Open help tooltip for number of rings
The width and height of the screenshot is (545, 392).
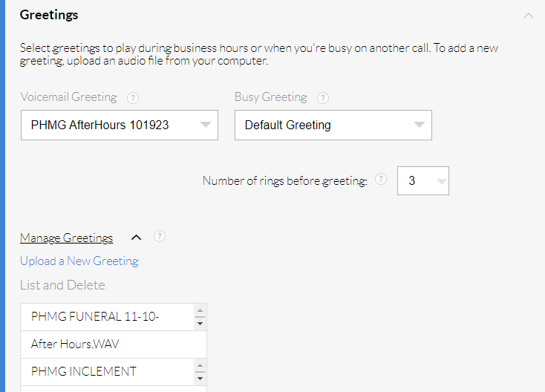[381, 179]
